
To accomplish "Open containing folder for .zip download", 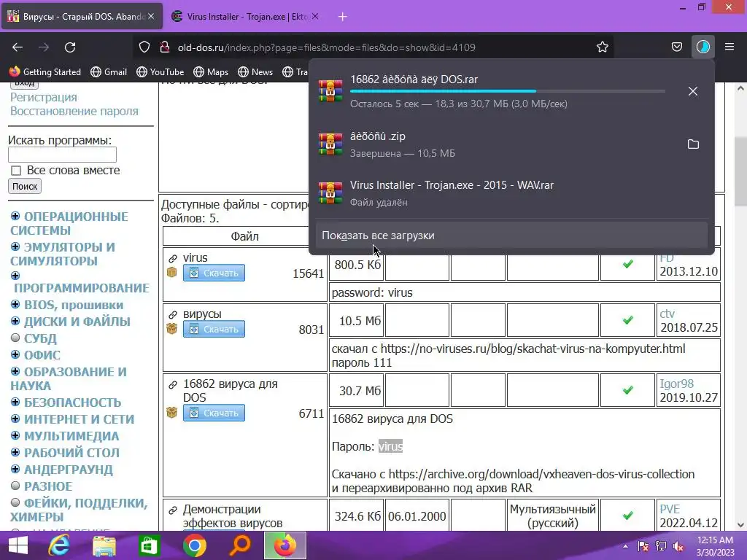I will [693, 144].
